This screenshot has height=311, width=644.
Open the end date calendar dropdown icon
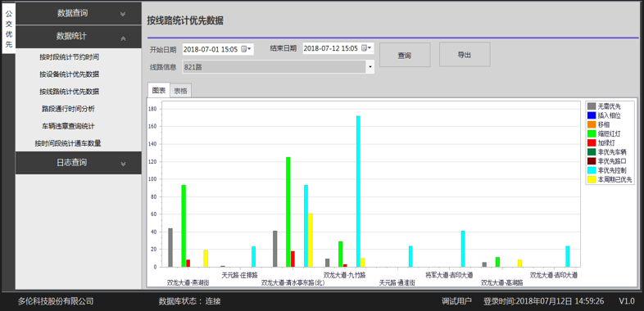pos(366,48)
